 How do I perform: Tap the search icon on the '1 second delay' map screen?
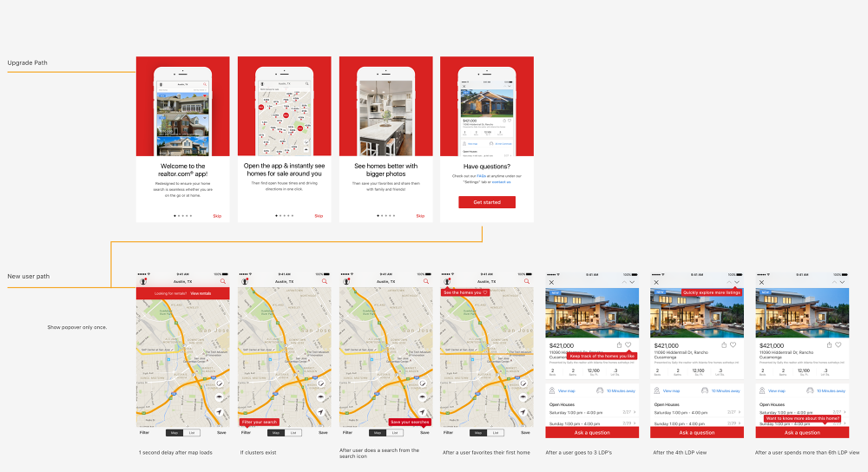point(223,281)
